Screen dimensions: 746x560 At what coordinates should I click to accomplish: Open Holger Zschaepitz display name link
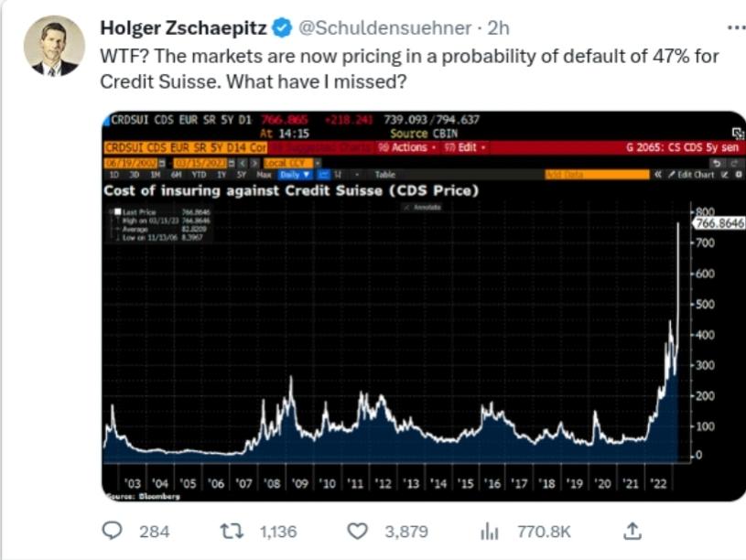point(183,28)
